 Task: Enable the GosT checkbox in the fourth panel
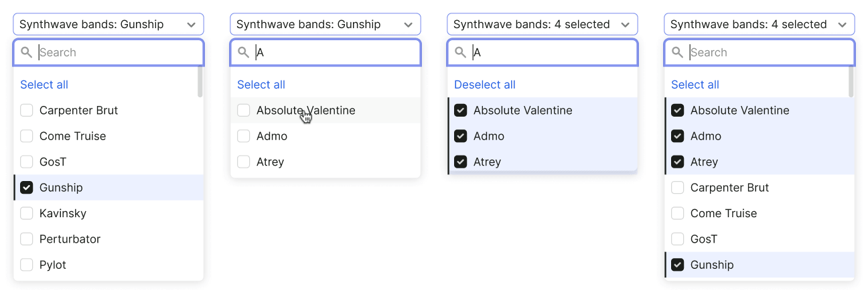tap(678, 239)
